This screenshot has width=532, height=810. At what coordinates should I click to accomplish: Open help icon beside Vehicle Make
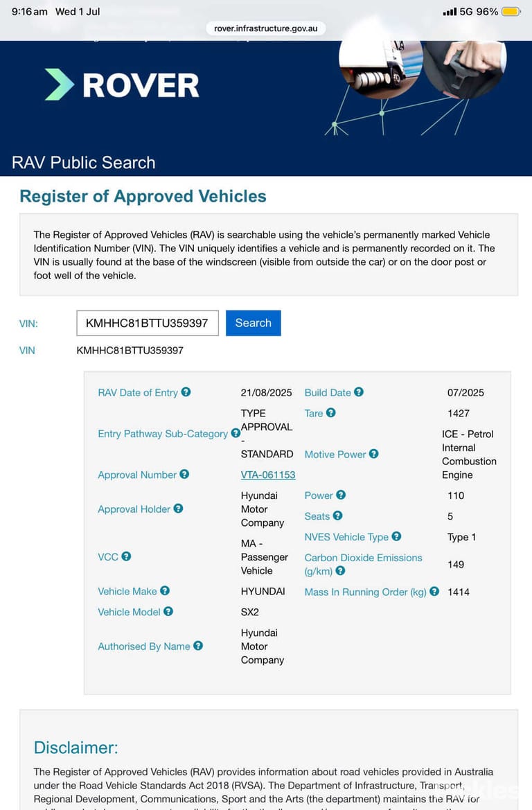(165, 590)
